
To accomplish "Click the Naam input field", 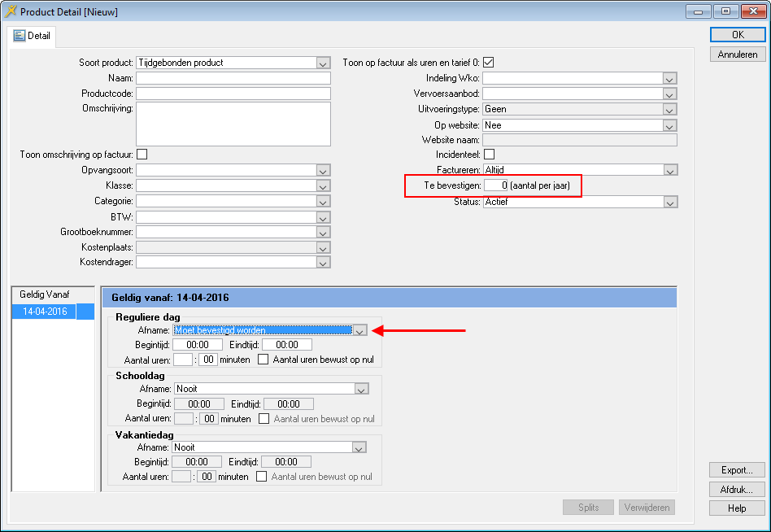I will coord(233,78).
